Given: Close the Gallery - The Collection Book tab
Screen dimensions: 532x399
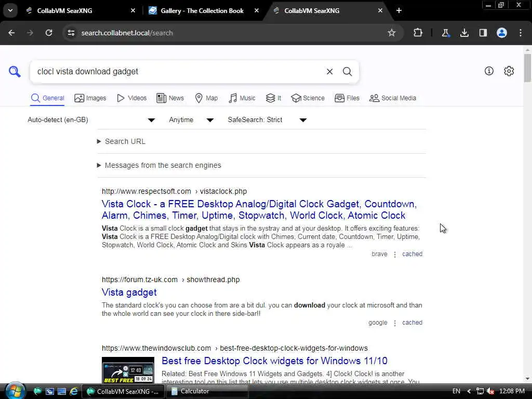Looking at the screenshot, I should pos(257,10).
